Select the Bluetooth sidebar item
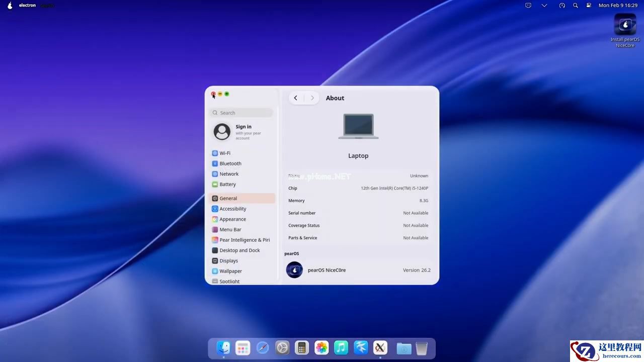This screenshot has height=362, width=644. [230, 164]
